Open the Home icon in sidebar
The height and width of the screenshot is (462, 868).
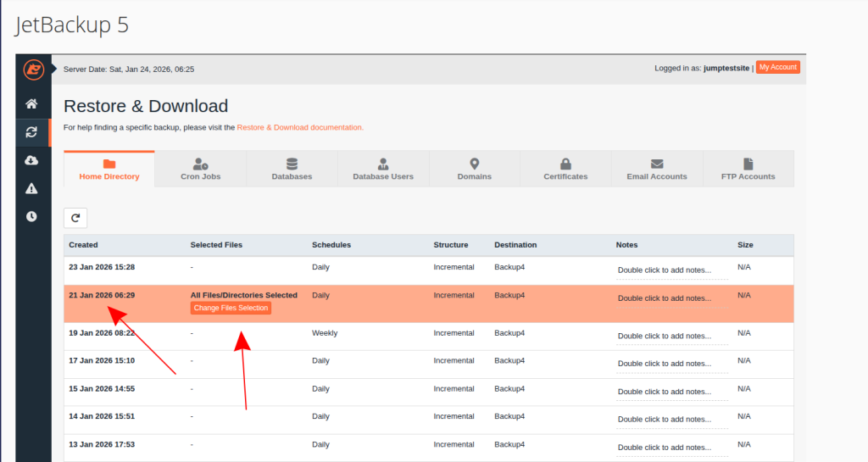pos(31,103)
